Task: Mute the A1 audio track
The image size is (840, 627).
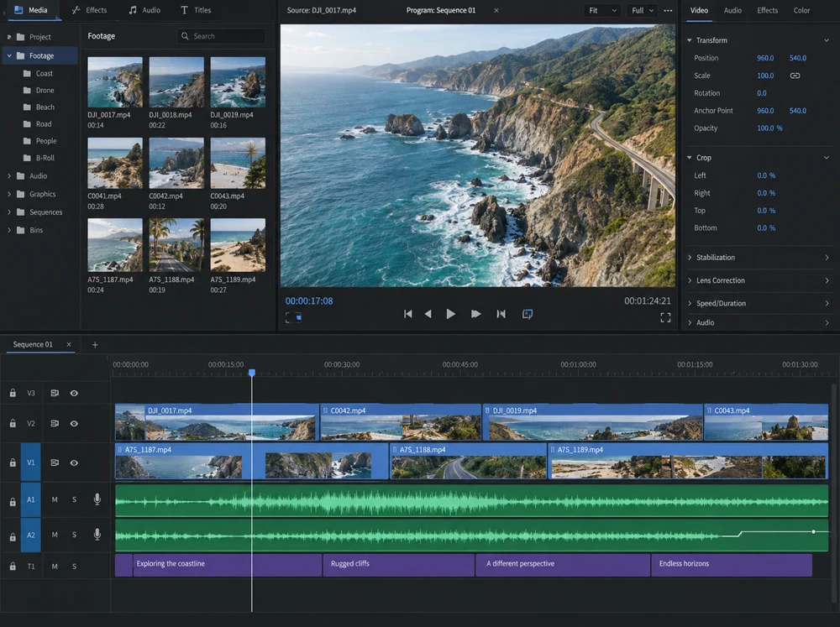Action: (55, 499)
